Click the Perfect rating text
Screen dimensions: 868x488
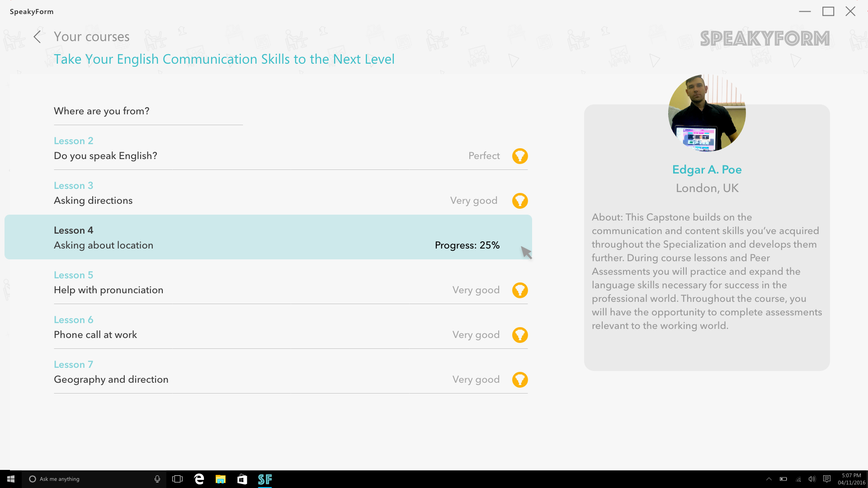(x=484, y=156)
